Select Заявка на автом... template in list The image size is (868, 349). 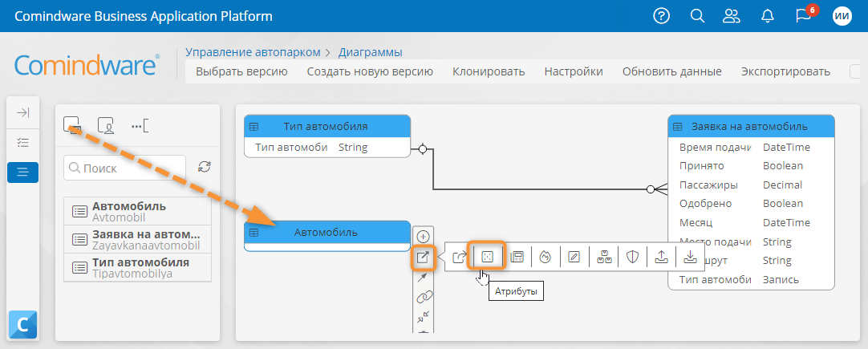137,239
